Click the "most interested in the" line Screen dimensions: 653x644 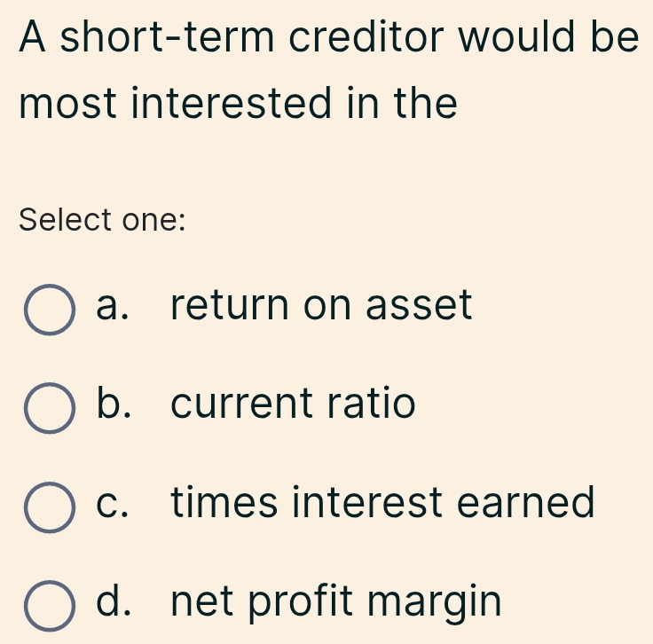point(240,105)
